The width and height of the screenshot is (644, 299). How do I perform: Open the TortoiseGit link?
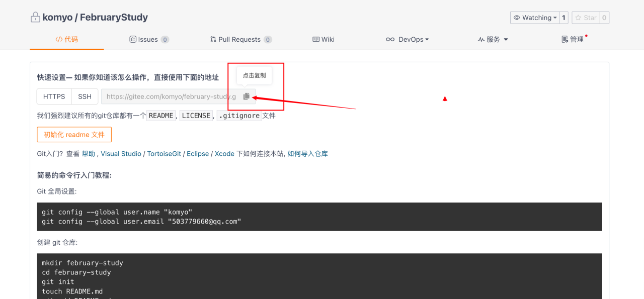click(x=164, y=154)
